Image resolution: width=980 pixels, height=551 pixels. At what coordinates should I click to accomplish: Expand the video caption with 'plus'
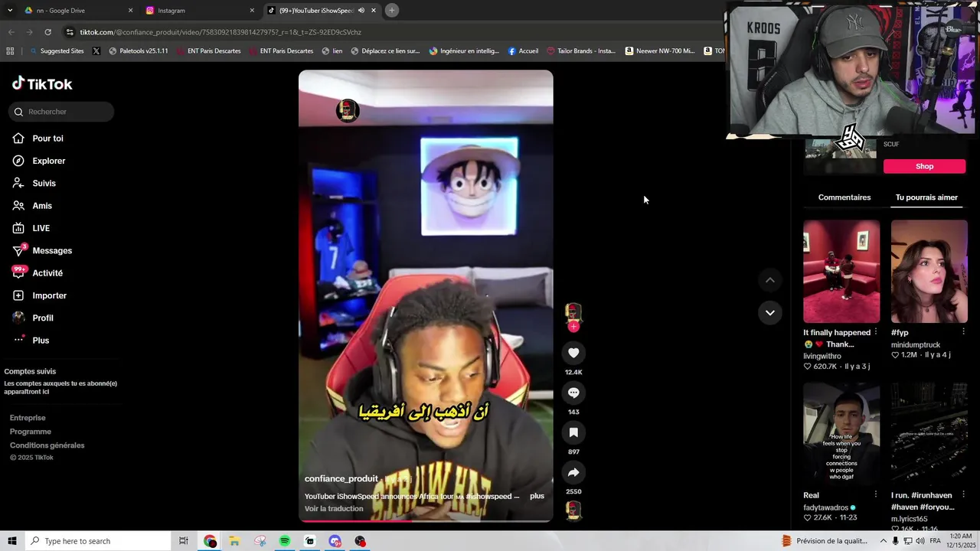click(x=537, y=496)
